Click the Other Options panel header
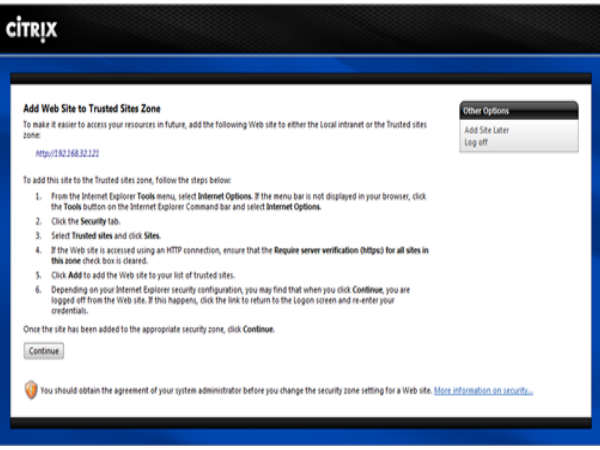This screenshot has height=450, width=600. 518,110
